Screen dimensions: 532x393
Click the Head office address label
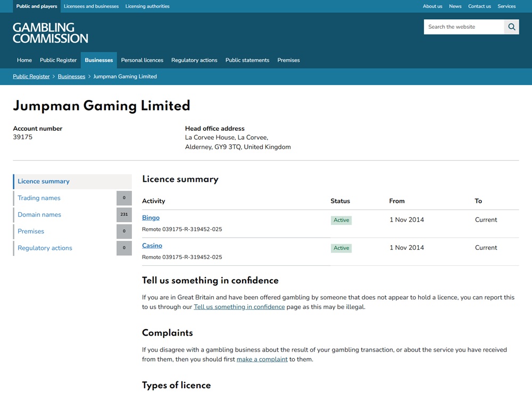pos(215,129)
